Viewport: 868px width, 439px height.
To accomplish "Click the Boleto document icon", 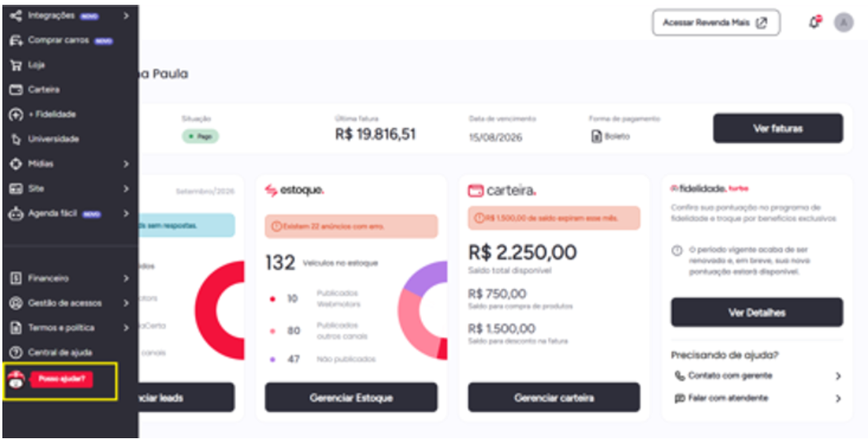I will pyautogui.click(x=596, y=136).
